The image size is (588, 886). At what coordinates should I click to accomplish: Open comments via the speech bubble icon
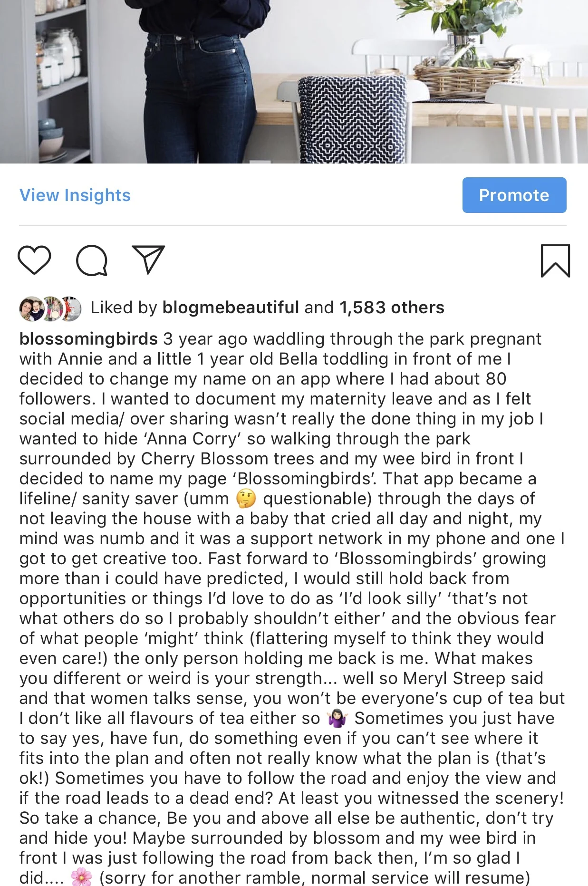[x=92, y=260]
